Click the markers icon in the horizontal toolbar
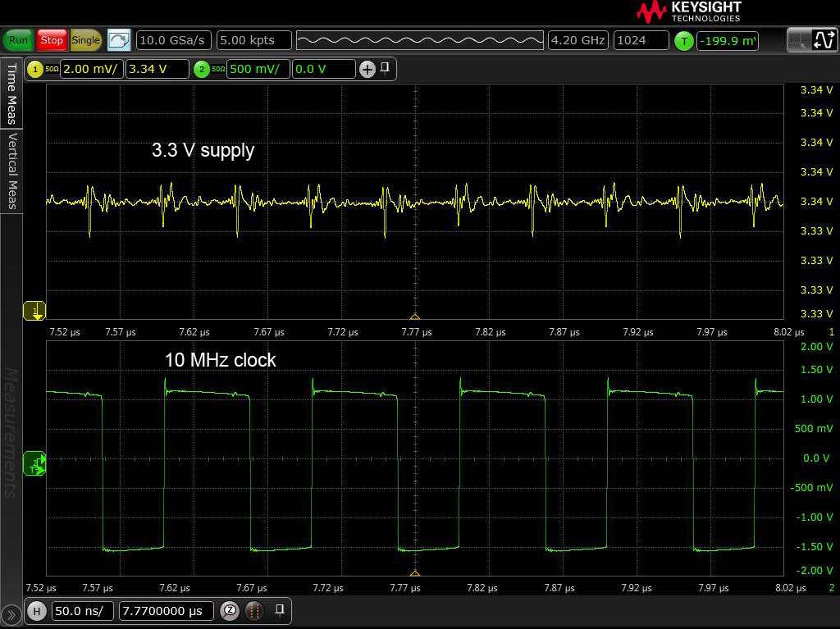840x629 pixels. click(255, 611)
